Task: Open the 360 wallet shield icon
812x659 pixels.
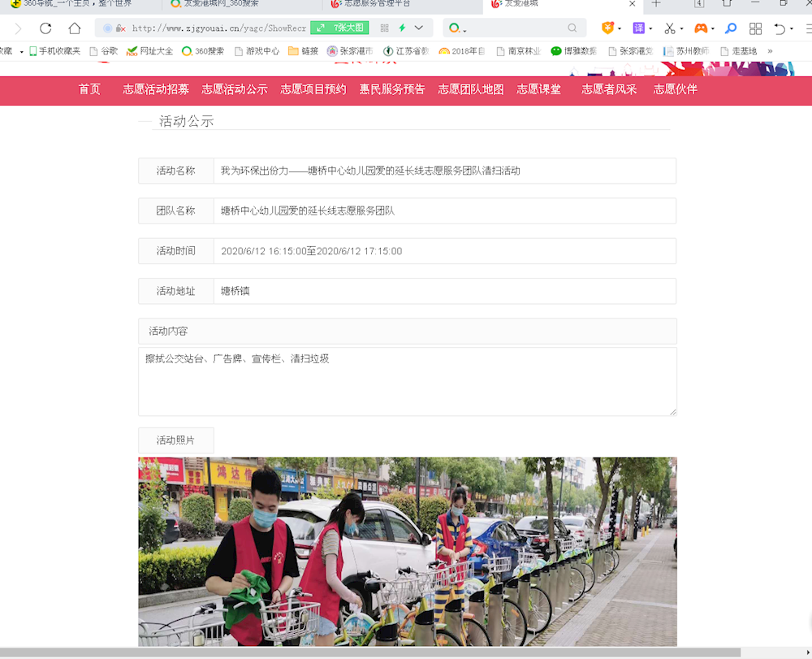Action: point(606,28)
